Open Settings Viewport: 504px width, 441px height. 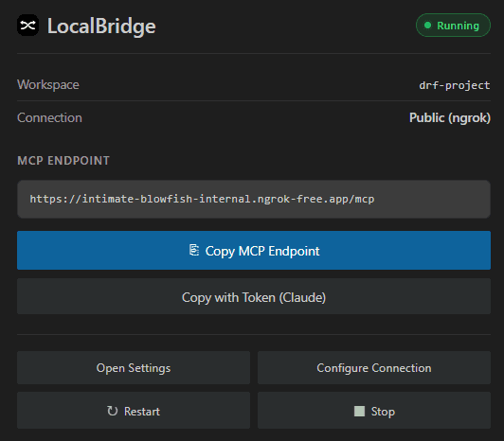coord(134,368)
